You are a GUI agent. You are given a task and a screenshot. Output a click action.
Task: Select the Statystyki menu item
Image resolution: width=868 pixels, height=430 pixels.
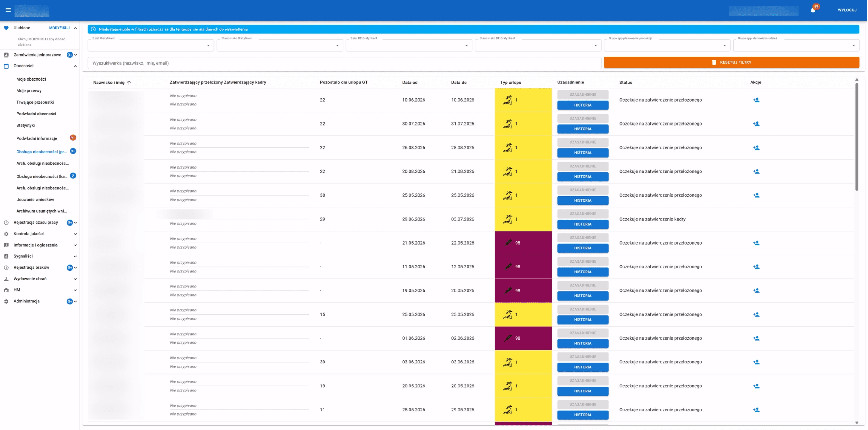tap(26, 125)
